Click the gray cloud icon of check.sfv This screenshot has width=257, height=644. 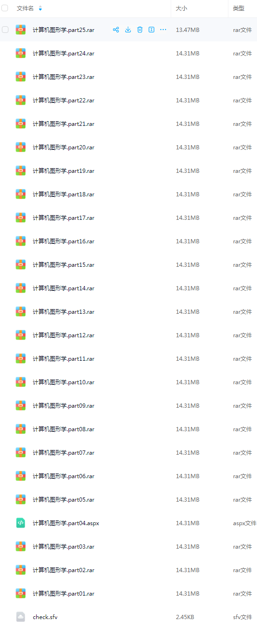click(21, 617)
